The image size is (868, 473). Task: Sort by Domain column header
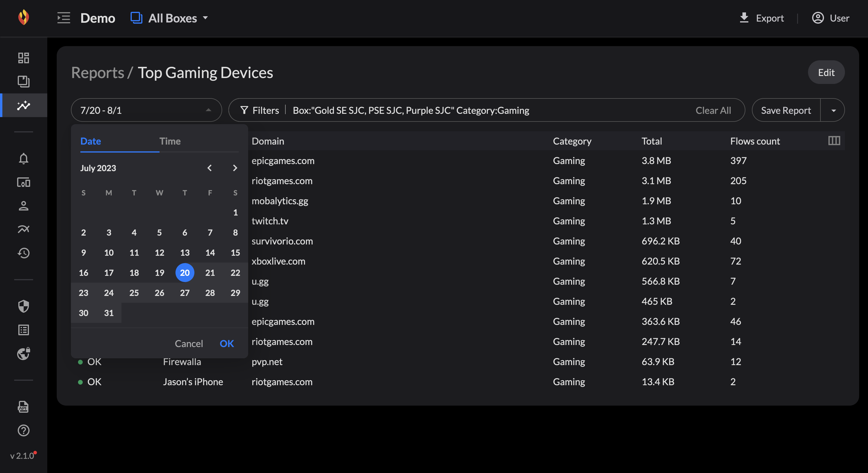click(x=268, y=141)
